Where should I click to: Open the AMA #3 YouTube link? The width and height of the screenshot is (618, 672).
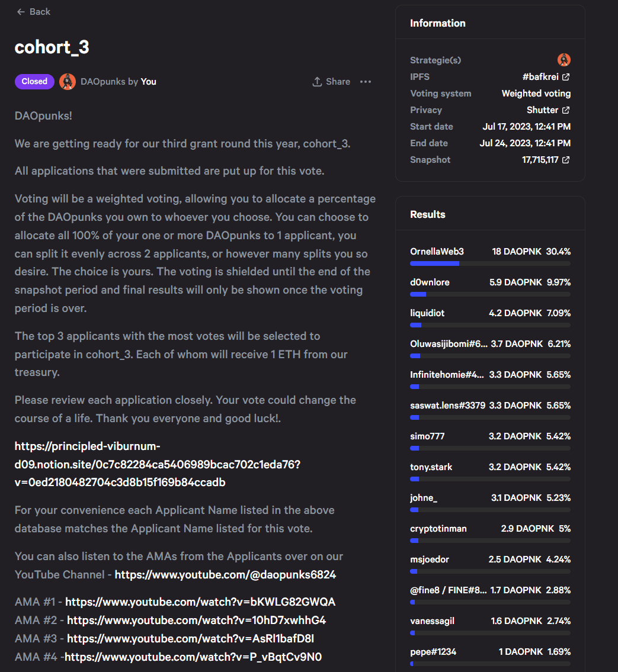[190, 639]
